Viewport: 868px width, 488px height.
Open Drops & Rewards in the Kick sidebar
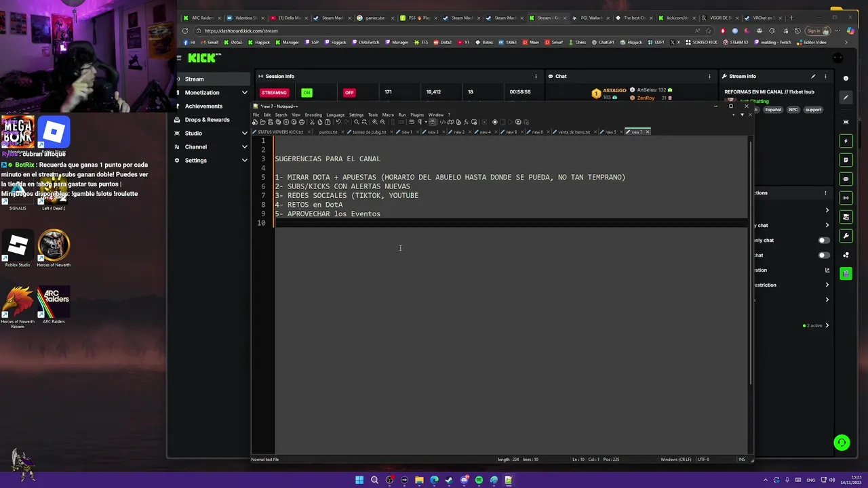pos(207,119)
